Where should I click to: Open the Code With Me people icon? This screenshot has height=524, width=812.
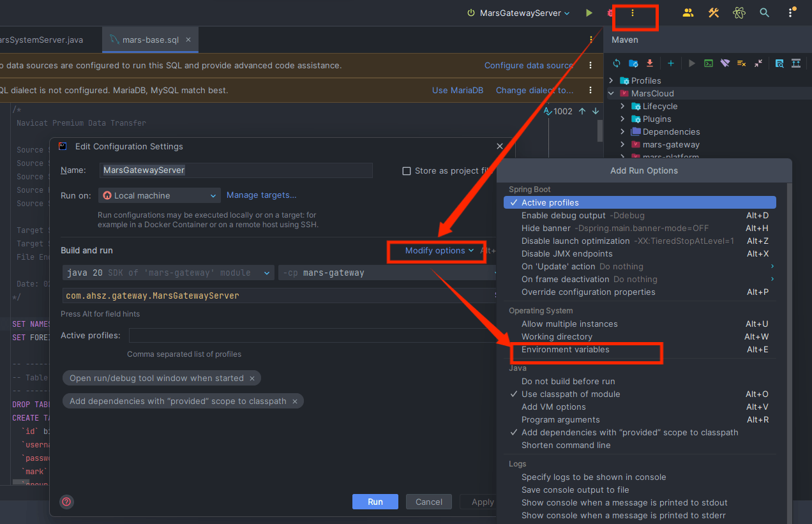[x=688, y=13]
